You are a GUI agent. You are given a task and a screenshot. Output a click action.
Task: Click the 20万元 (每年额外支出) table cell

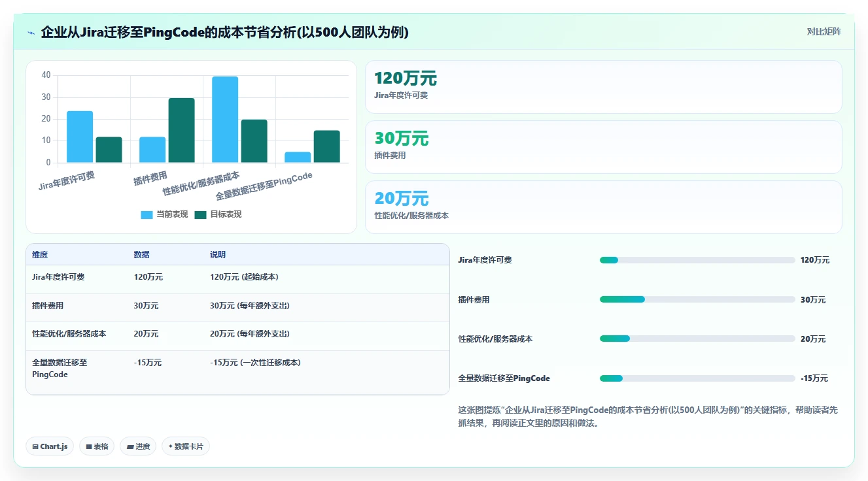(x=250, y=333)
